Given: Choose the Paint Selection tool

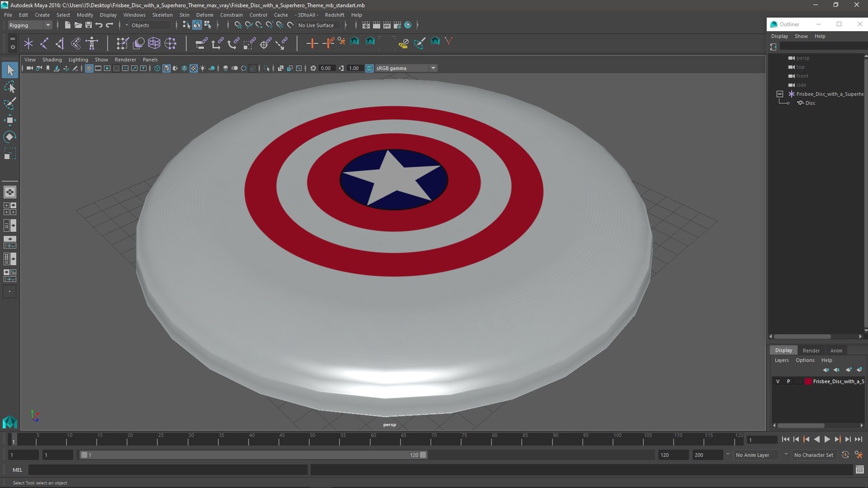Looking at the screenshot, I should (10, 103).
